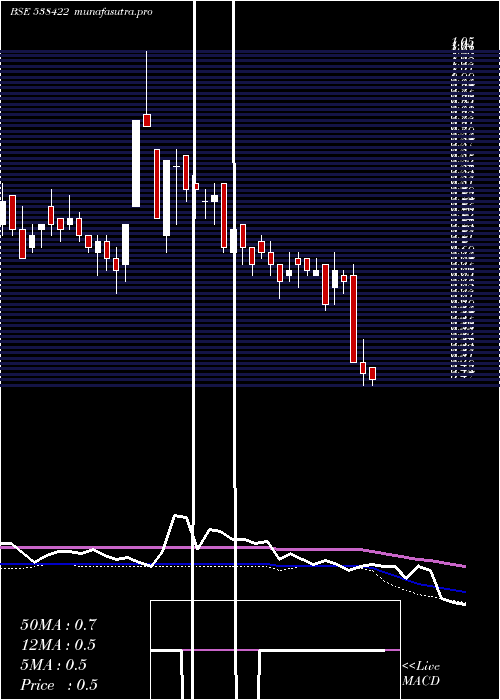Screen dimensions: 500x700
Task: Click the 'munafasutra.pro' site label
Action: pos(113,12)
